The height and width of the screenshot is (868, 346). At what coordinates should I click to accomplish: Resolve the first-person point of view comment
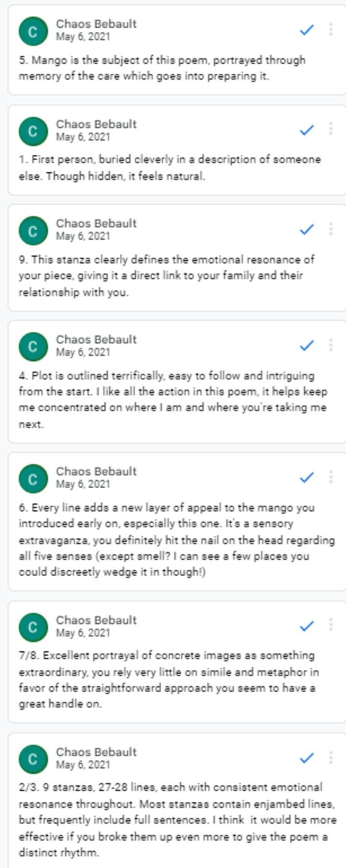point(305,130)
